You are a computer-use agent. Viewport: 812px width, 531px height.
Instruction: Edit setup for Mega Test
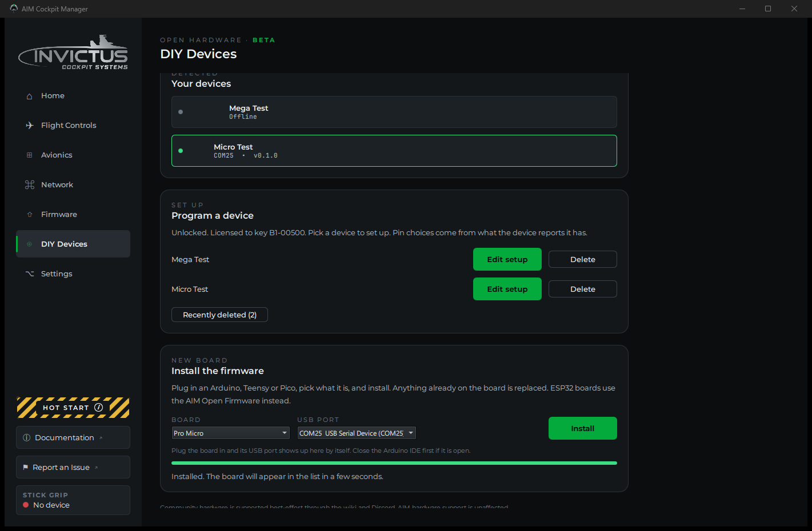pos(507,259)
